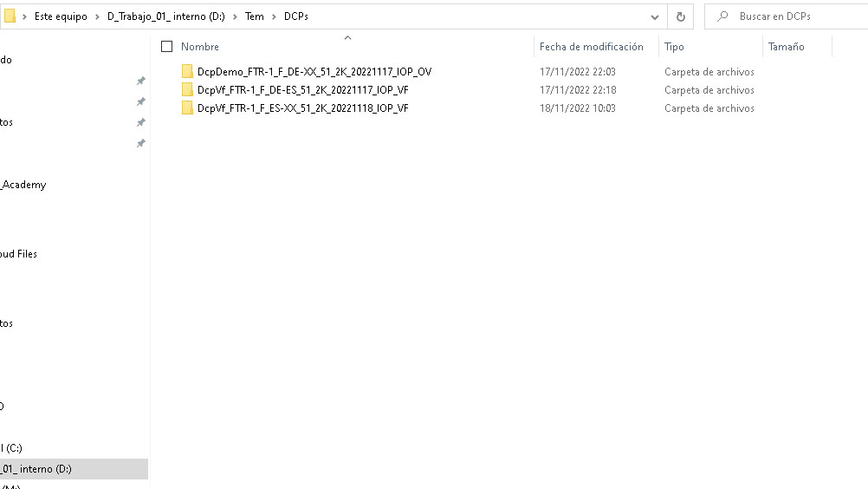Click the magnifier icon in search box

coord(722,16)
